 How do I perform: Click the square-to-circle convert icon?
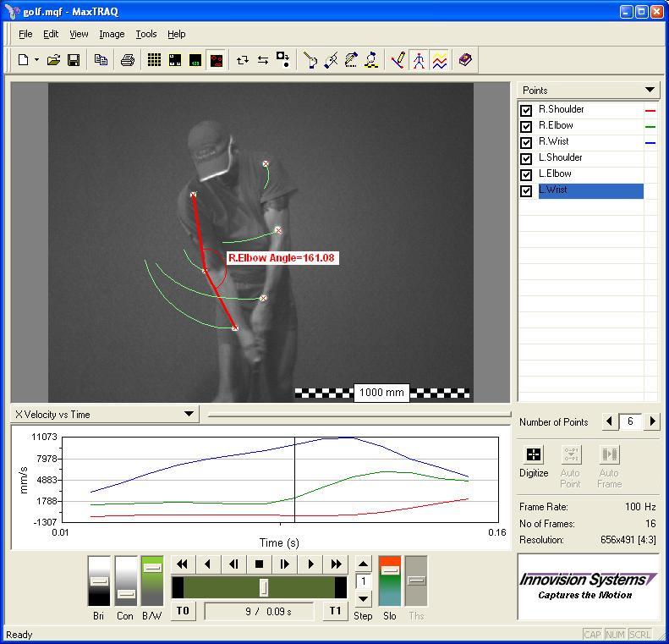[283, 60]
